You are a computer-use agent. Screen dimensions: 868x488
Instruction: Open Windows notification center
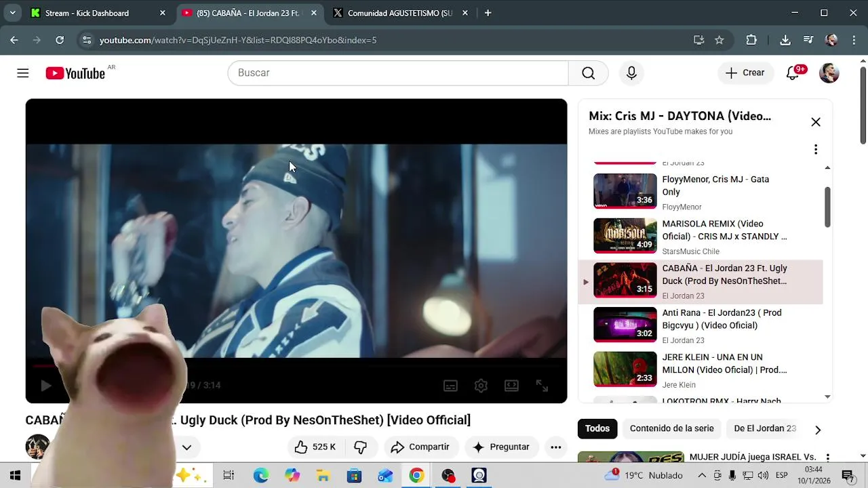pyautogui.click(x=848, y=476)
